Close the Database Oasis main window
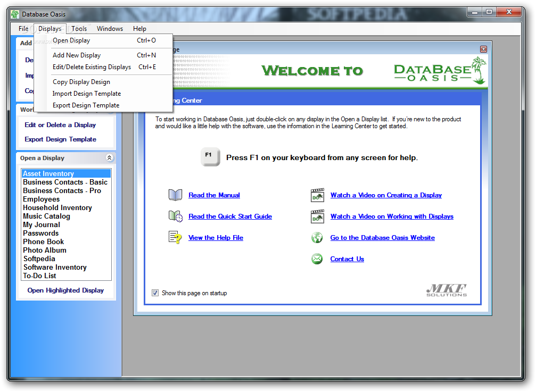Viewport: 536px width, 392px height. 509,12
